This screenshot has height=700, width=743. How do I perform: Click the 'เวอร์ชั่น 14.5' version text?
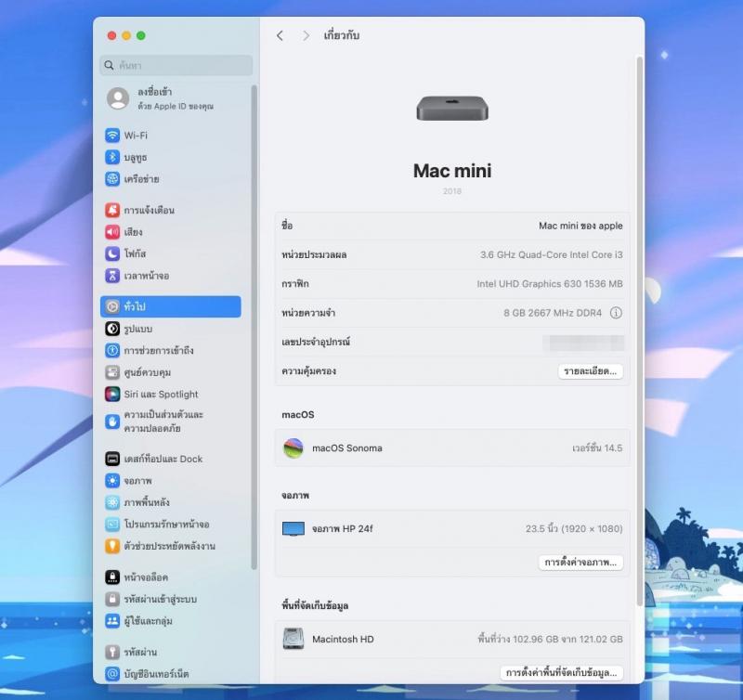[597, 448]
